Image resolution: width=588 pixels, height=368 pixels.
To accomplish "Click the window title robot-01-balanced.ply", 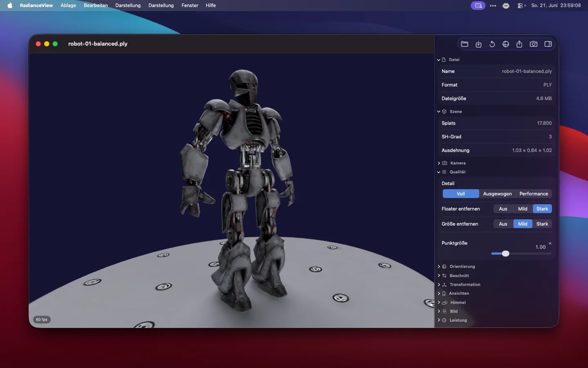I will [98, 44].
